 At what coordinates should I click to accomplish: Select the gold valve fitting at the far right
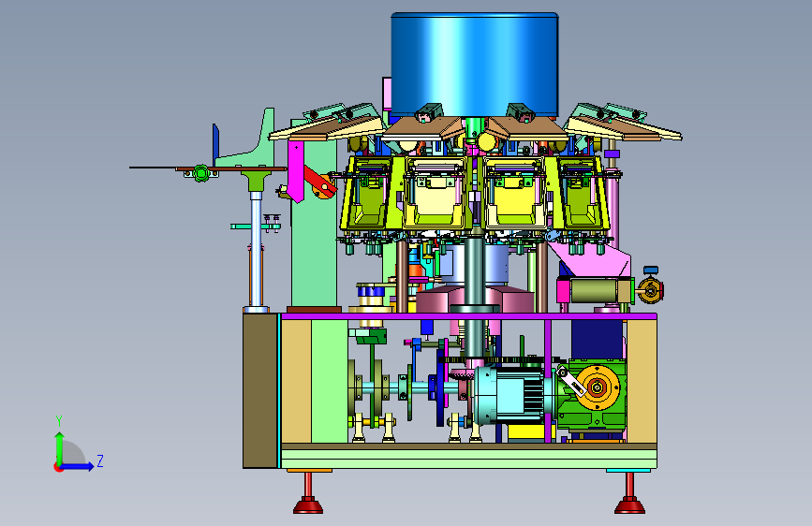pos(650,290)
